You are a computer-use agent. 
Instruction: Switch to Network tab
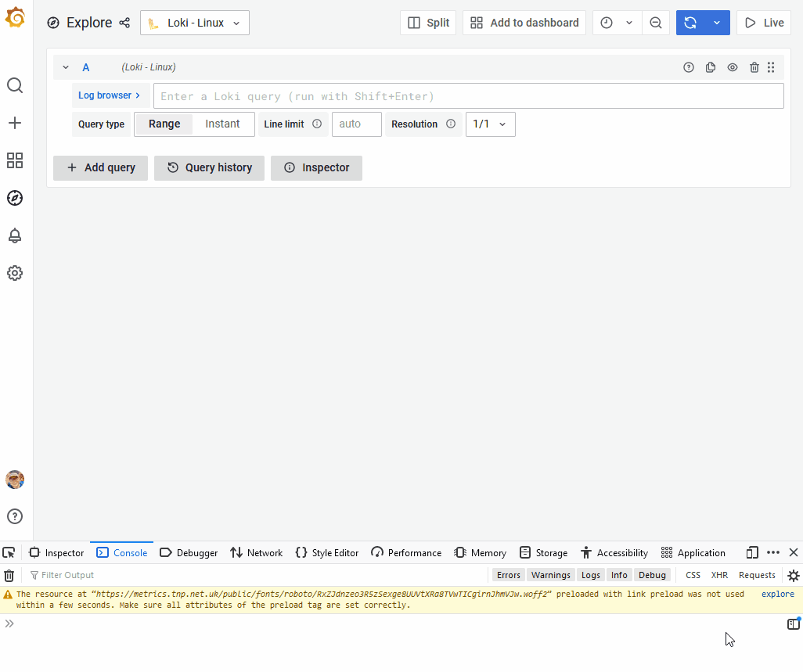click(x=257, y=553)
